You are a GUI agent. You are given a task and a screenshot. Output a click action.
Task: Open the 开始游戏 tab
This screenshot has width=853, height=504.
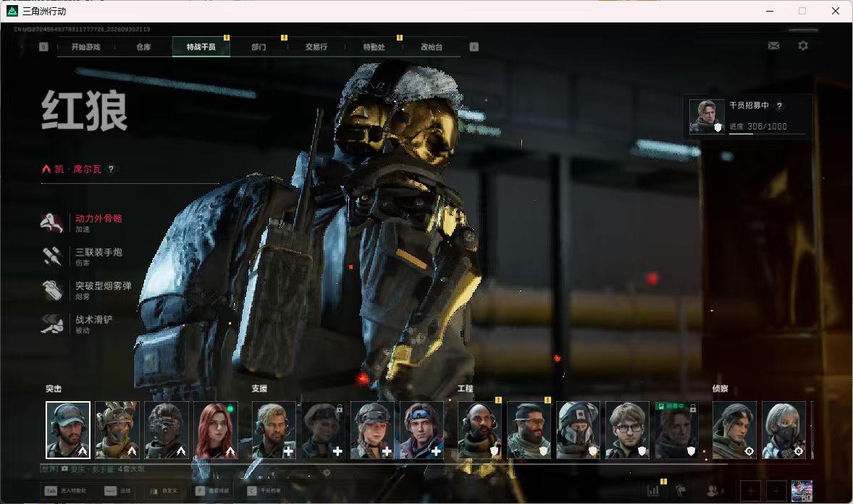tap(86, 47)
